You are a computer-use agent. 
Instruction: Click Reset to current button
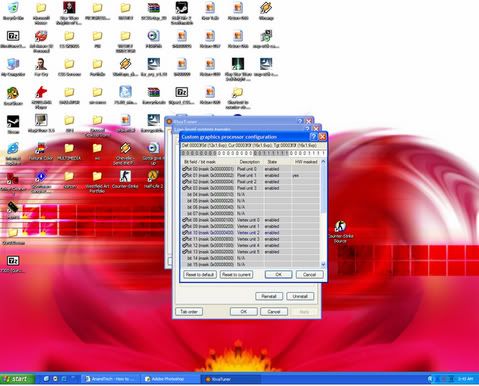[x=236, y=274]
